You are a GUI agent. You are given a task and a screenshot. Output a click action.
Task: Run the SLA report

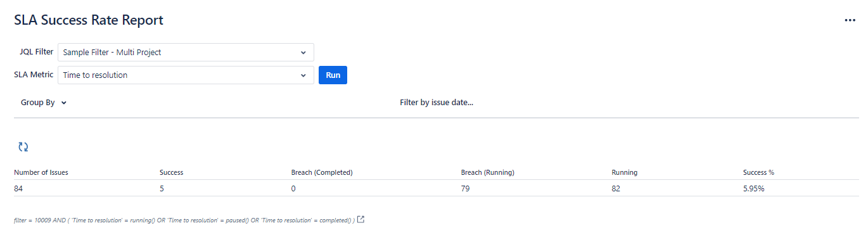pos(333,75)
